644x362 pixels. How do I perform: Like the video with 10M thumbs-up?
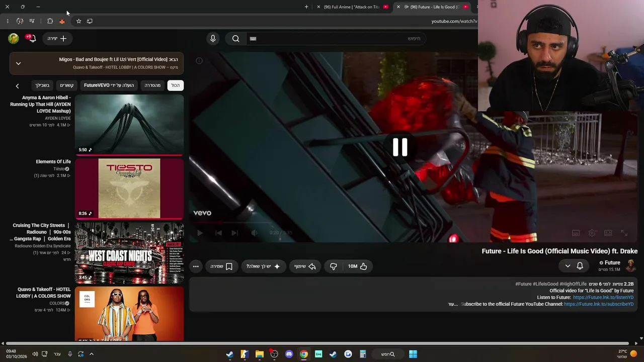[x=357, y=266]
